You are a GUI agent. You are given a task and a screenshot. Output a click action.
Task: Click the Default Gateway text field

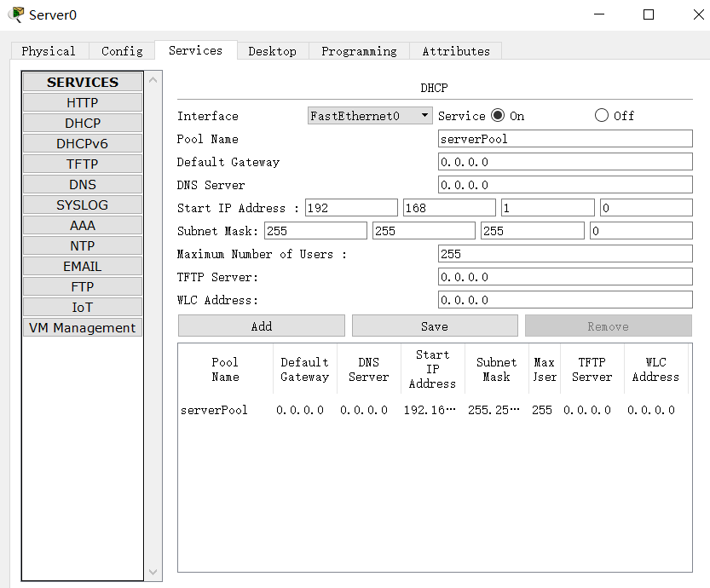pos(564,162)
